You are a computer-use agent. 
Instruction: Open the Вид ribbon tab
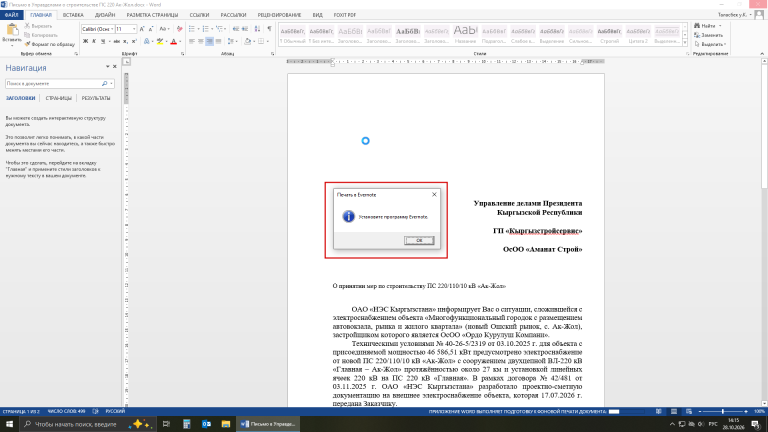tap(317, 15)
